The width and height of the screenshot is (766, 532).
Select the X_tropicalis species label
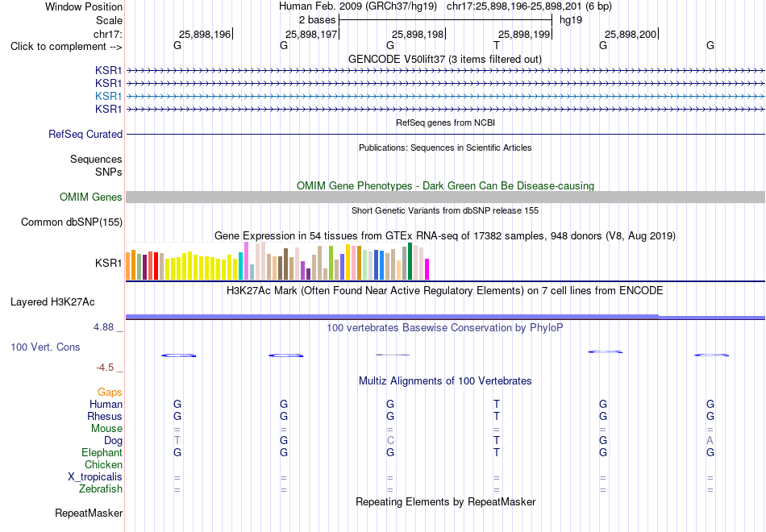click(95, 477)
